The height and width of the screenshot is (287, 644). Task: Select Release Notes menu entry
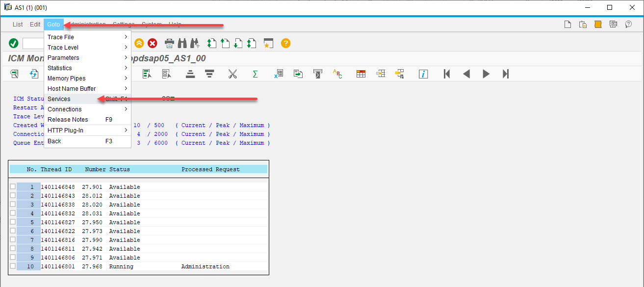point(68,120)
